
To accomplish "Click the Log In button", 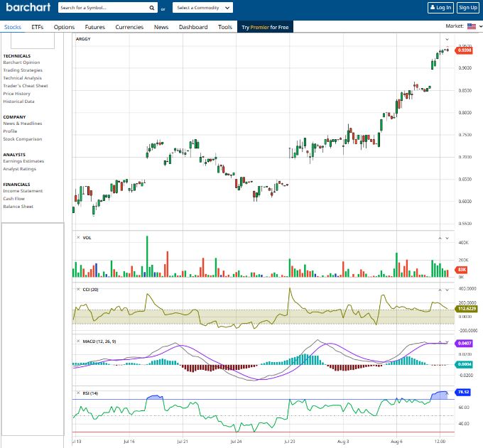I will click(x=440, y=8).
